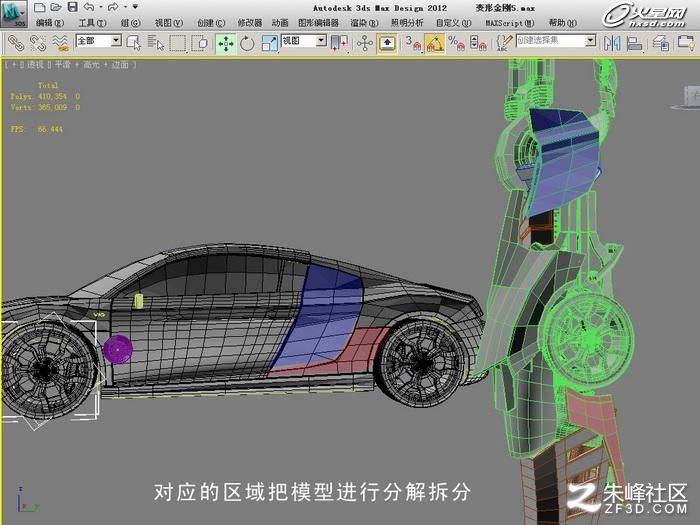The height and width of the screenshot is (525, 700).
Task: Open the 帮助(H) menu
Action: tap(562, 23)
